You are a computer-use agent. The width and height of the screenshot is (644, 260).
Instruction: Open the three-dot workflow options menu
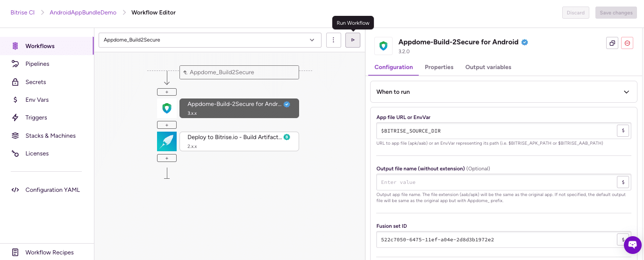333,40
